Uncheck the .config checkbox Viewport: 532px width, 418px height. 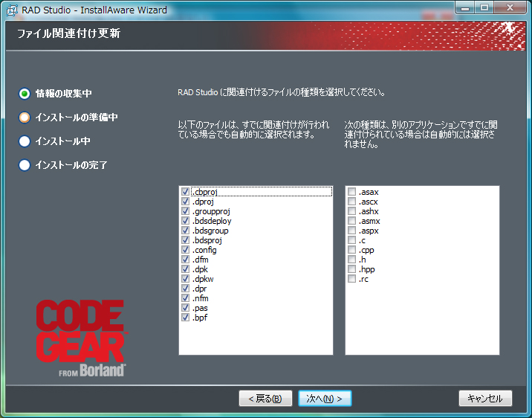pos(185,250)
